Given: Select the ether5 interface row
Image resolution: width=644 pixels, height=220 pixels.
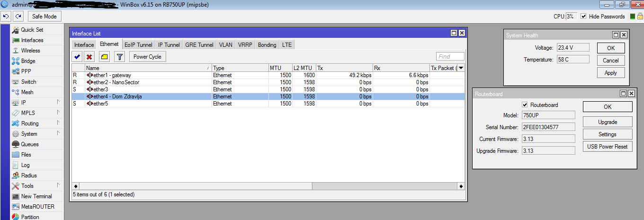Looking at the screenshot, I should pos(268,104).
